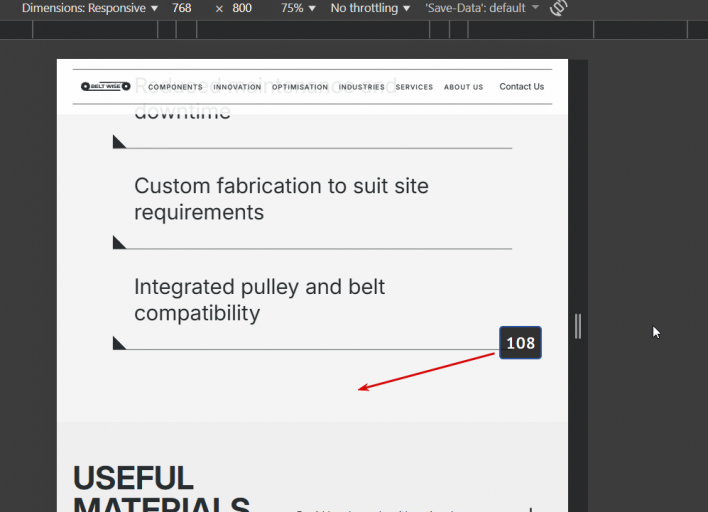This screenshot has width=708, height=512.
Task: Open the No throttling dropdown
Action: point(370,8)
